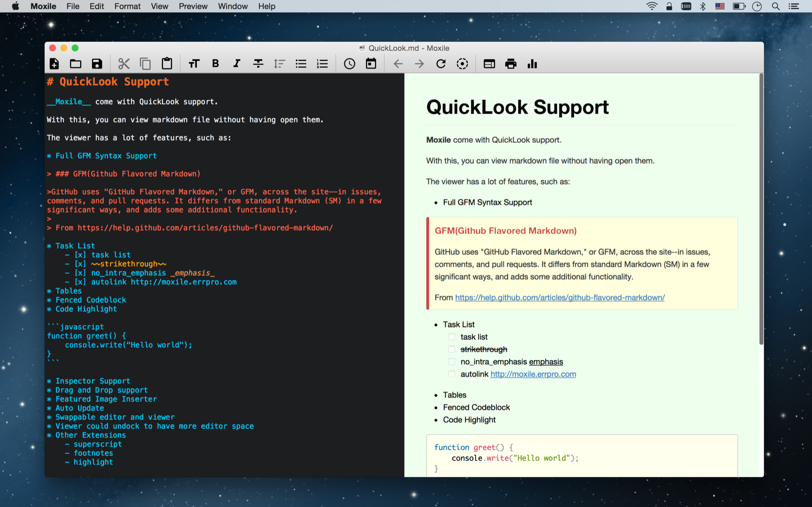Image resolution: width=812 pixels, height=507 pixels.
Task: Click the preview pane vertical scrollbar
Action: pyautogui.click(x=761, y=210)
